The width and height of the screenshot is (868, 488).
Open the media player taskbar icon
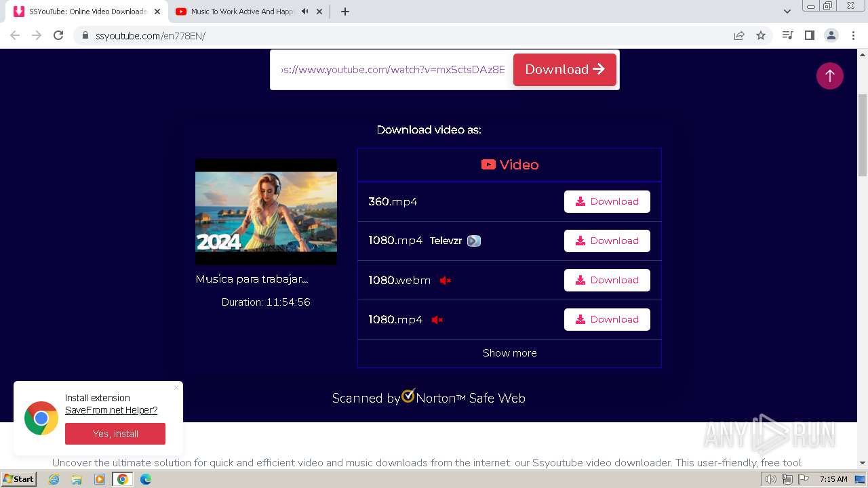(100, 479)
